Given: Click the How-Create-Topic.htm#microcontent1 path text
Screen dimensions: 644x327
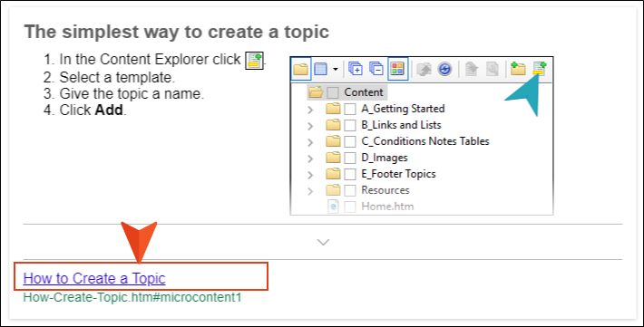Looking at the screenshot, I should pos(132,297).
